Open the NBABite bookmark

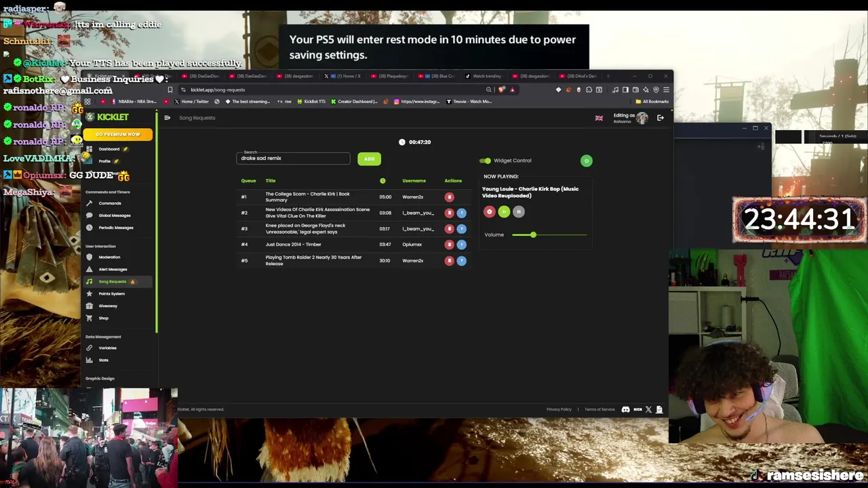tap(134, 102)
